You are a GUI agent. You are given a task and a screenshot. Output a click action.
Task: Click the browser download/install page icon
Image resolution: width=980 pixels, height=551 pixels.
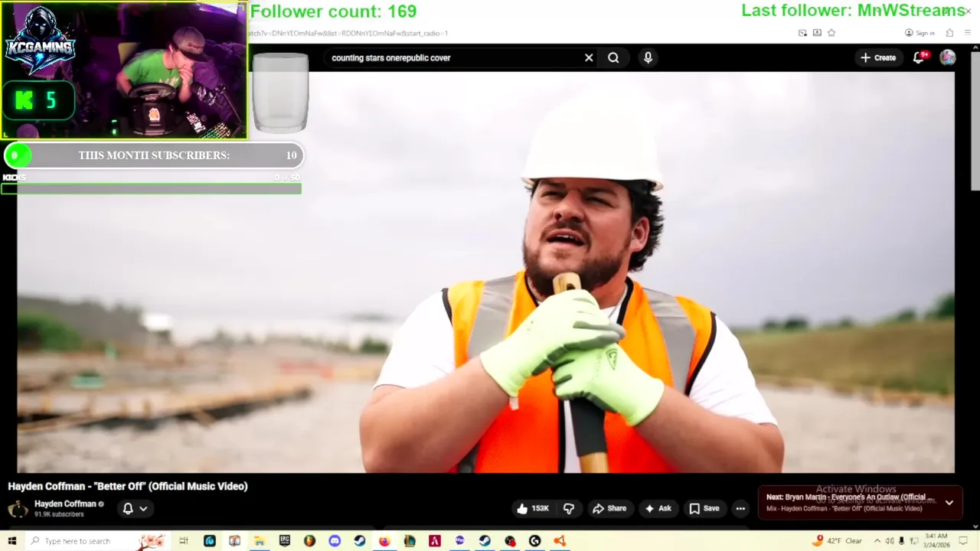pyautogui.click(x=817, y=33)
